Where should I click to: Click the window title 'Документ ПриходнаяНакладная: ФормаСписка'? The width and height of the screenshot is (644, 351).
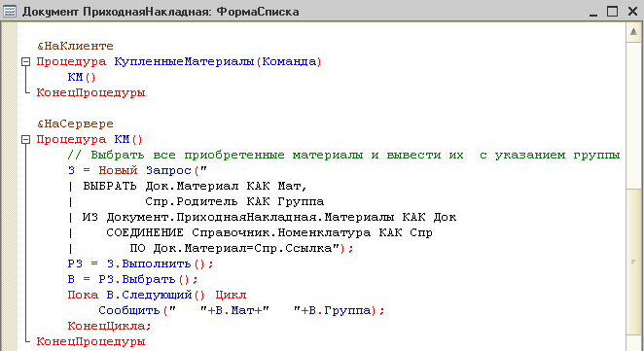(161, 12)
